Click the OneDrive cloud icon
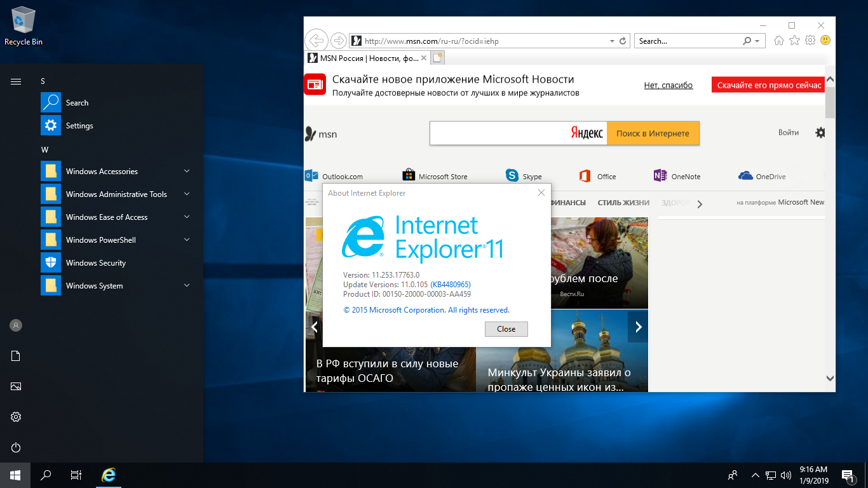Image resolution: width=868 pixels, height=488 pixels. click(745, 176)
